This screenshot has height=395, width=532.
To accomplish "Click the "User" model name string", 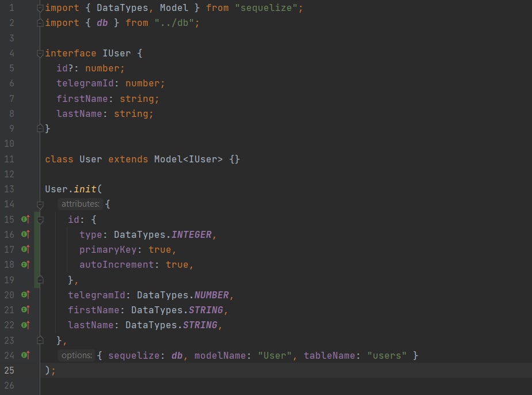I will [x=275, y=355].
